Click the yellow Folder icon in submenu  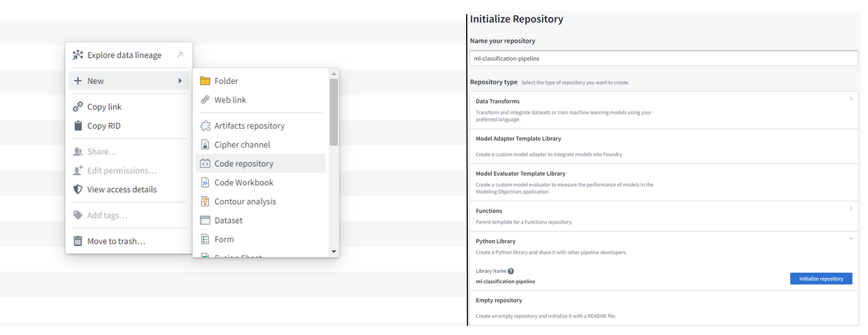205,81
